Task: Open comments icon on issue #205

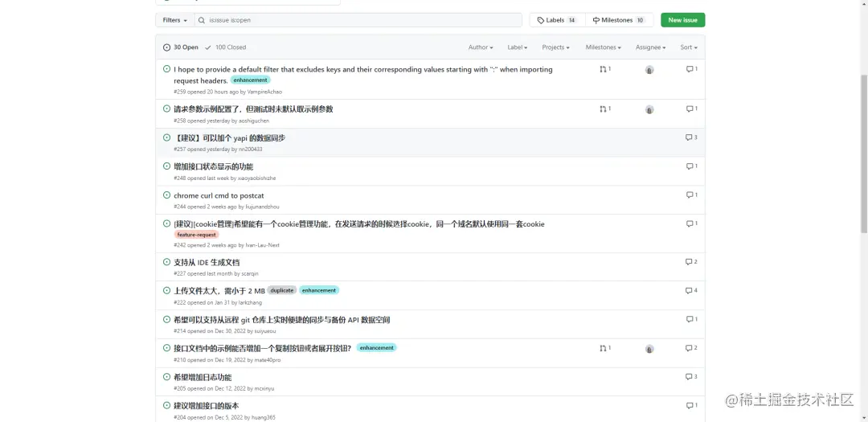Action: 691,377
